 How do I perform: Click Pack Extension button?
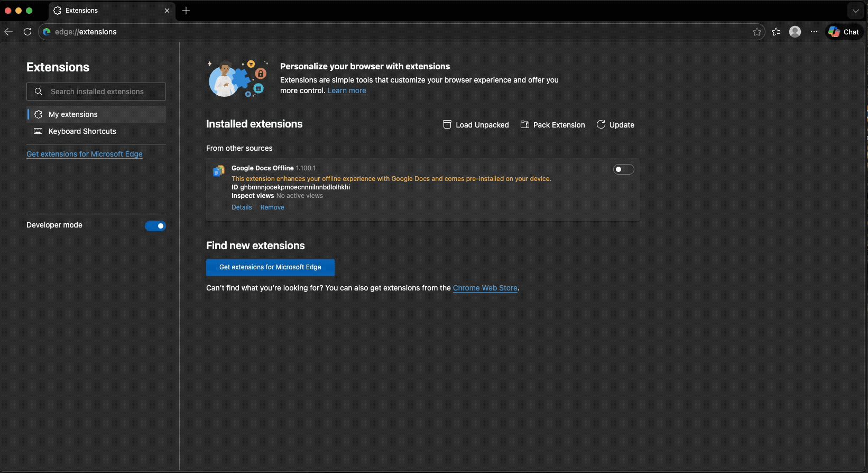pos(553,125)
